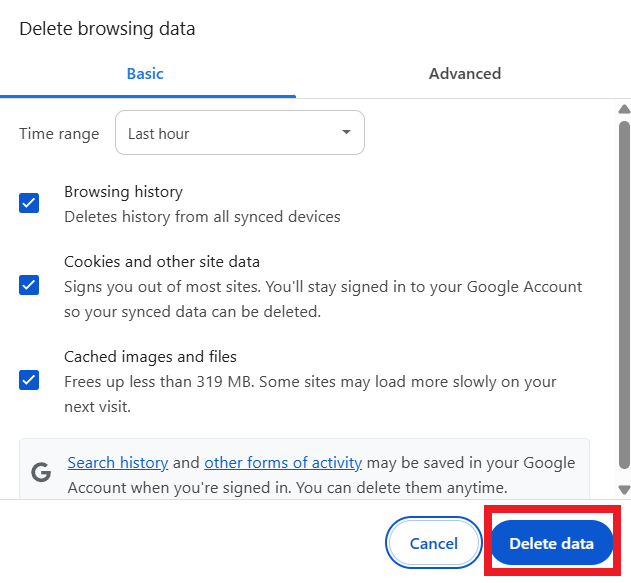Screen dimensions: 631x583
Task: Uncheck Cookies and other site data checkbox
Action: (29, 285)
